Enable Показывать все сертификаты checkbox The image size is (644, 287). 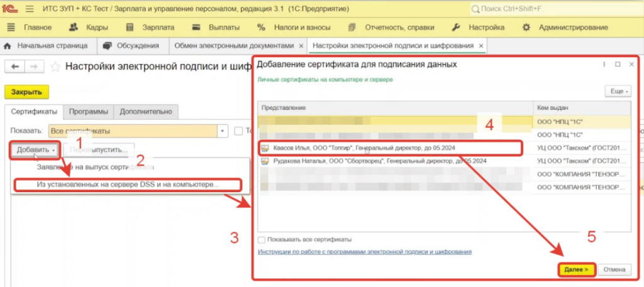262,239
